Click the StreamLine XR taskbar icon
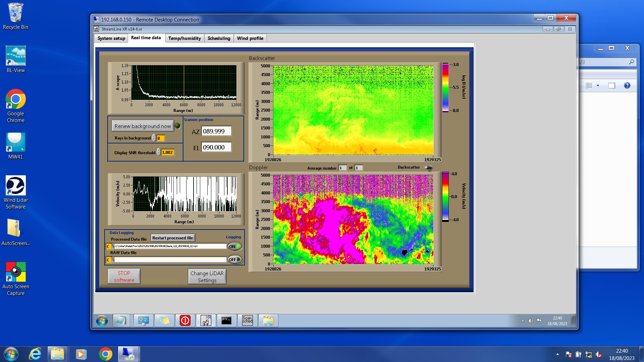644x362 pixels. (x=206, y=320)
